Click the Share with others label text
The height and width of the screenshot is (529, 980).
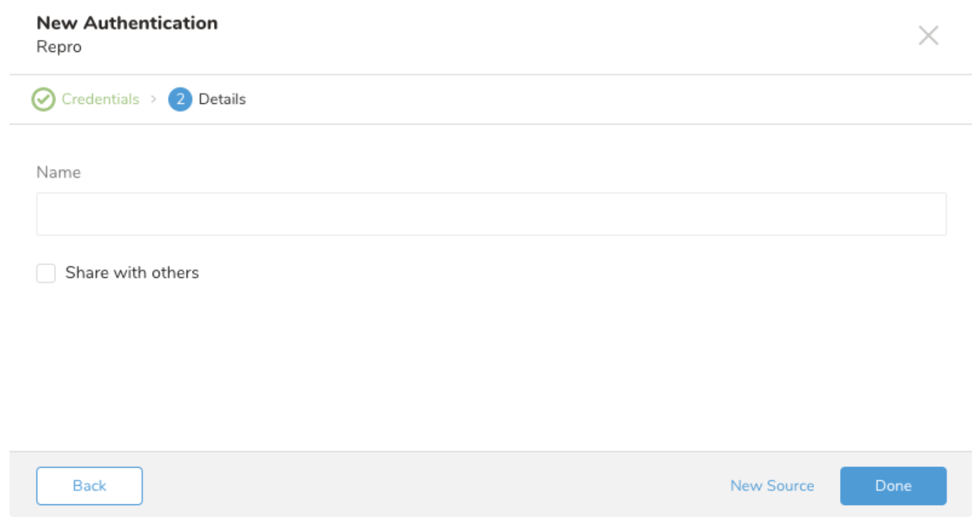pos(132,272)
